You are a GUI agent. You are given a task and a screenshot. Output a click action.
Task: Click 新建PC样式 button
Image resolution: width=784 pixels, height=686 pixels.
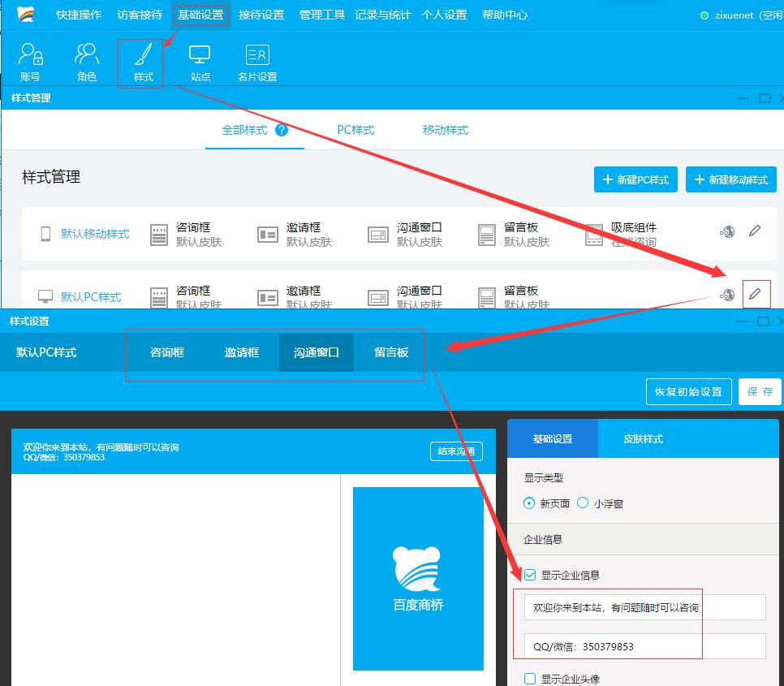tap(635, 179)
